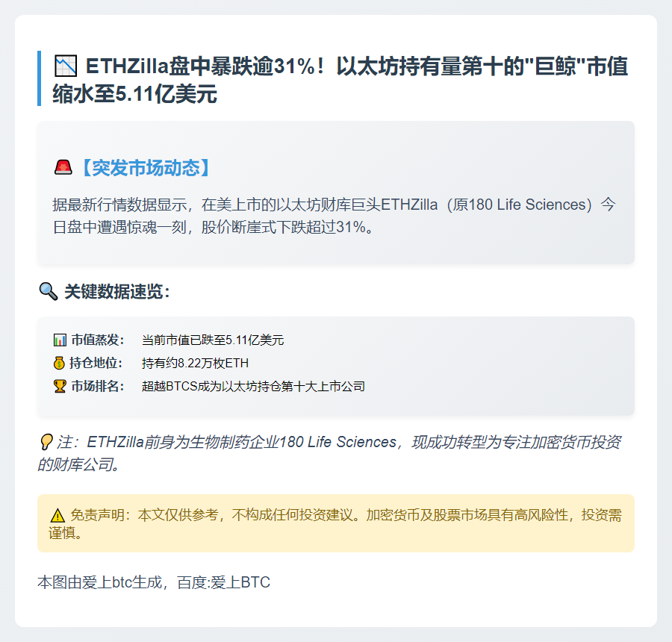
Task: Click the light bulb icon before the note
Action: pos(46,443)
